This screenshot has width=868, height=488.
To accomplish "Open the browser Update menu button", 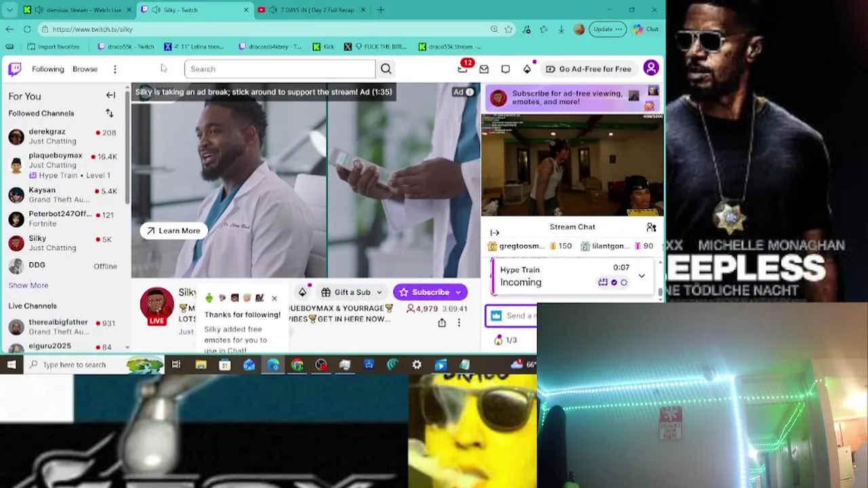I will (x=606, y=29).
